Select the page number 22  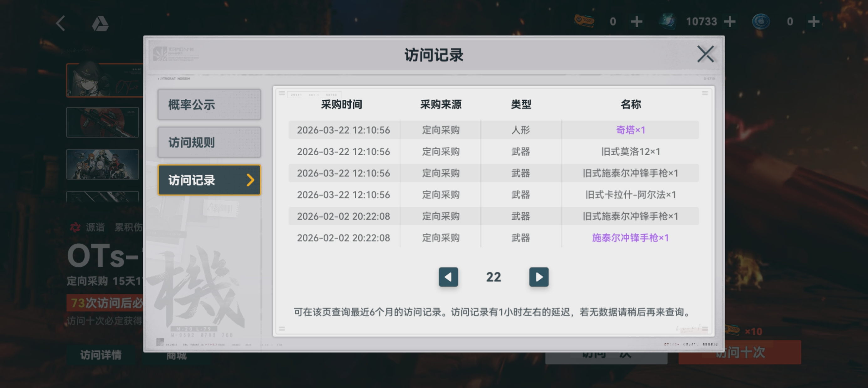[493, 277]
